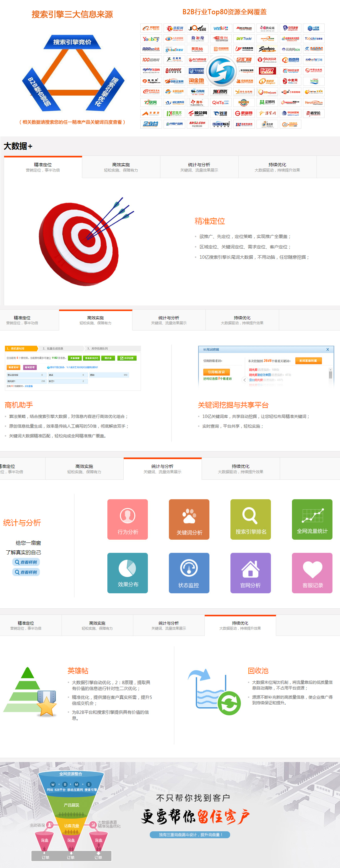The width and height of the screenshot is (340, 868).
Task: Click the active 统计与分析 tab above the tiles
Action: coord(163,469)
